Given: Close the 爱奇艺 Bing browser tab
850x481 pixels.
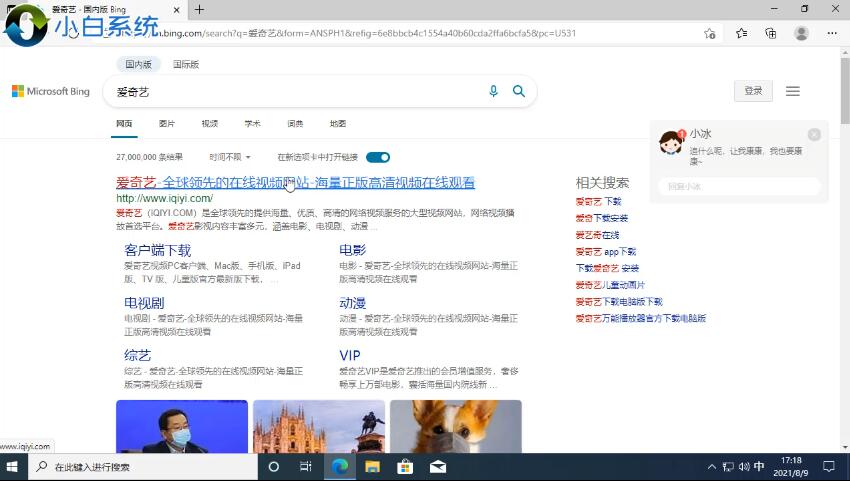Looking at the screenshot, I should (177, 10).
